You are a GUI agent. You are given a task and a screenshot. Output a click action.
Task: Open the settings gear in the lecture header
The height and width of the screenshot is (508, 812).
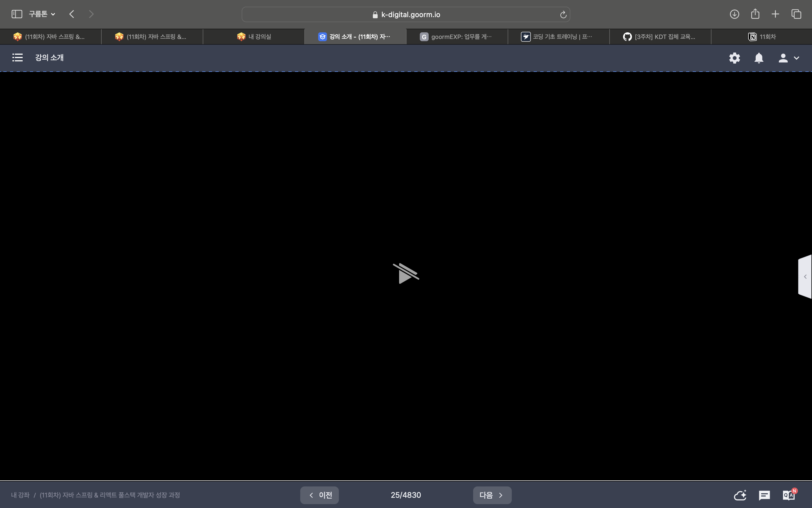734,58
